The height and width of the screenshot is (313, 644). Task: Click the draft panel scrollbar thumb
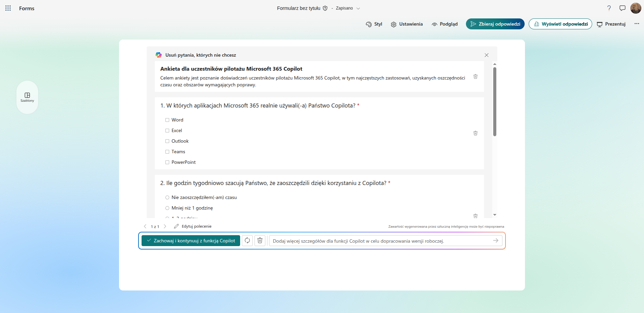coord(495,102)
